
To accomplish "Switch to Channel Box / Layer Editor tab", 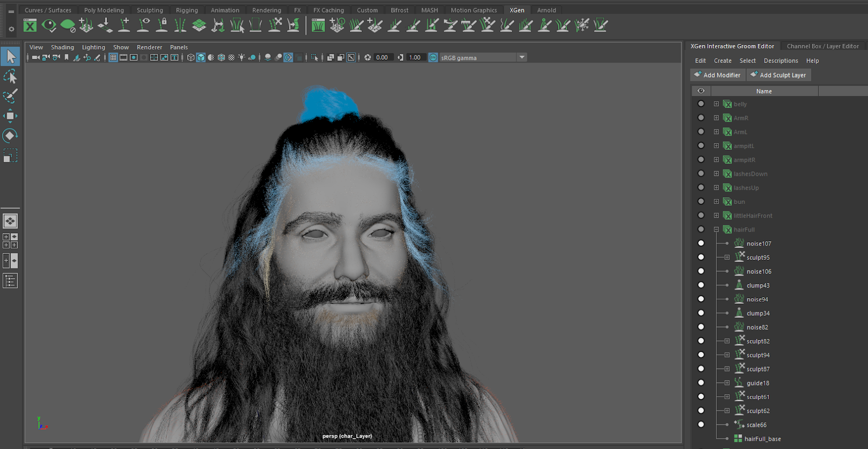I will coord(822,46).
